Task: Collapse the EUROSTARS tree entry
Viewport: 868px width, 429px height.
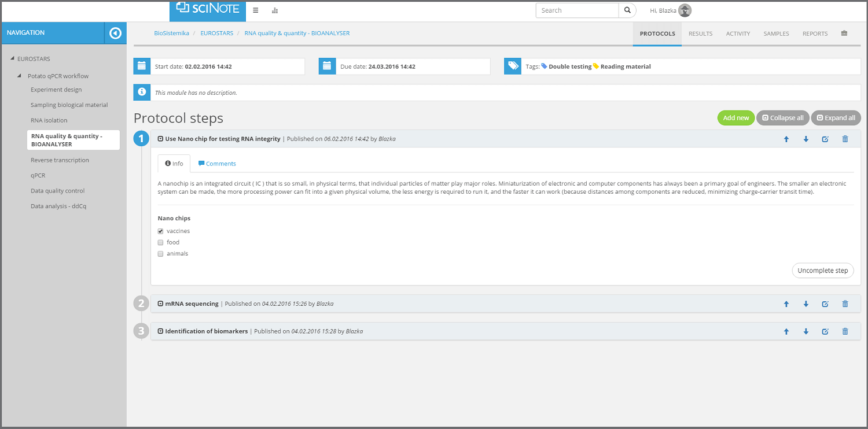Action: coord(13,58)
